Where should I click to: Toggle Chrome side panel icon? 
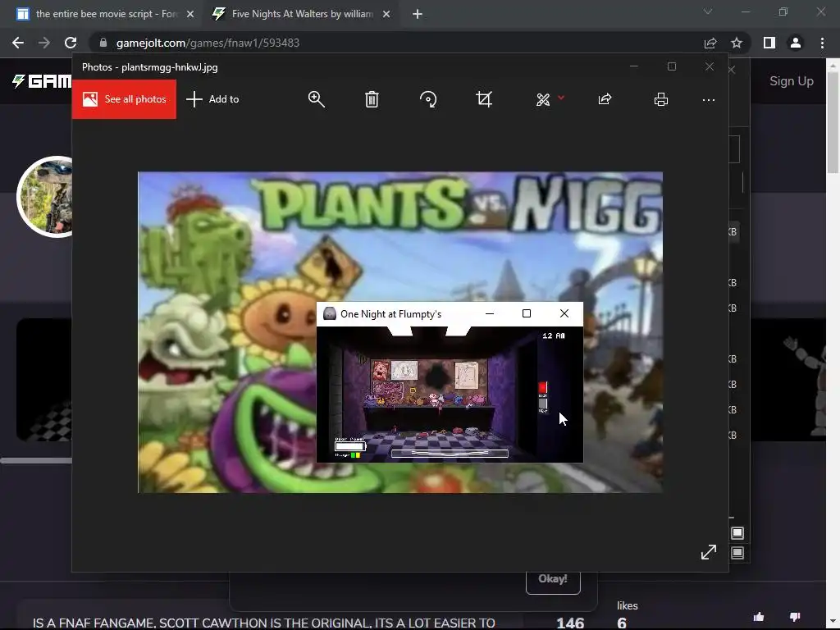coord(769,43)
